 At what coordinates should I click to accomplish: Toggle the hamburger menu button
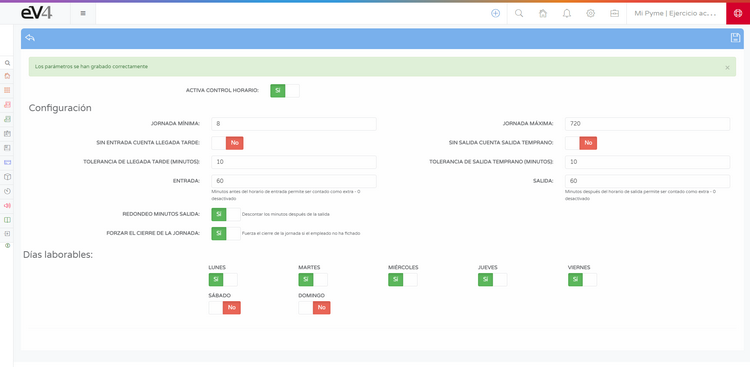[83, 13]
